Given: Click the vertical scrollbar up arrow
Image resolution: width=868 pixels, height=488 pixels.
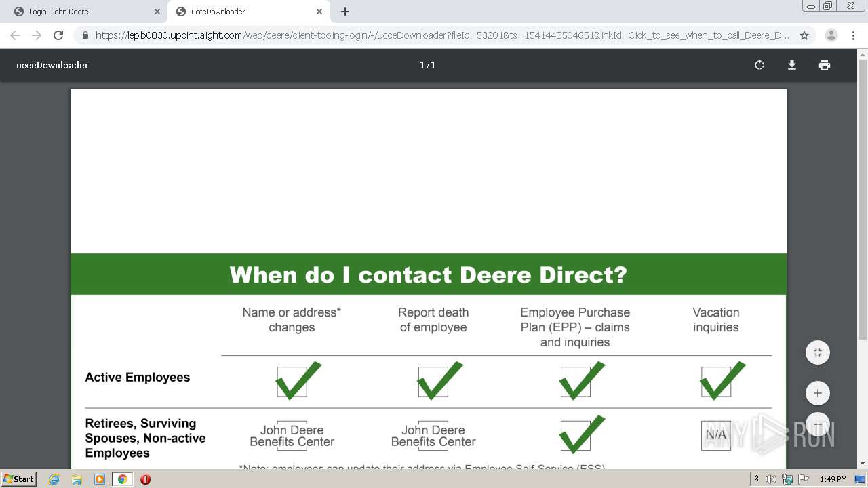Looking at the screenshot, I should click(x=863, y=53).
